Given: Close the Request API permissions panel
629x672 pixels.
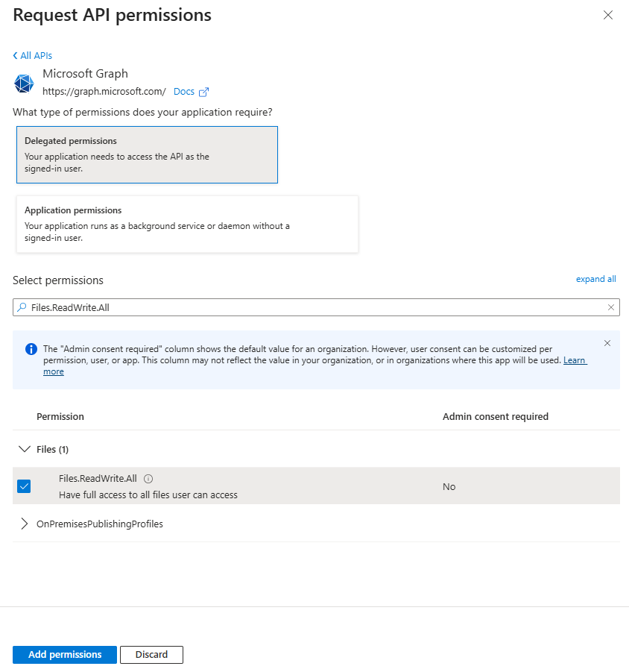Looking at the screenshot, I should coord(608,15).
